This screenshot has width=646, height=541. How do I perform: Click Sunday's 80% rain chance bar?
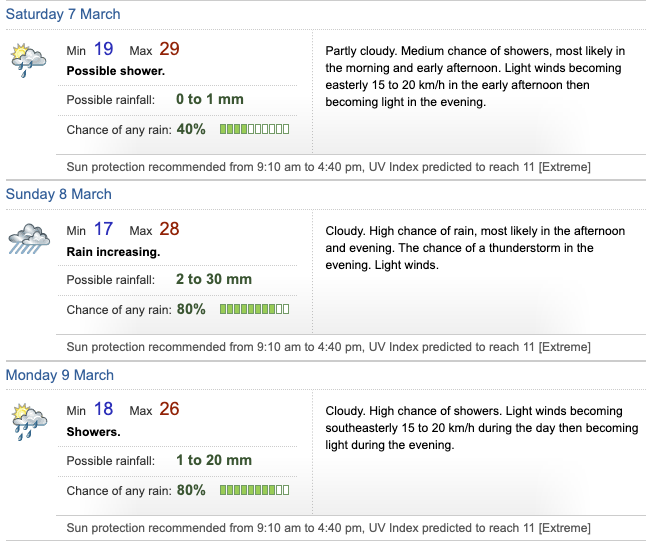[254, 310]
